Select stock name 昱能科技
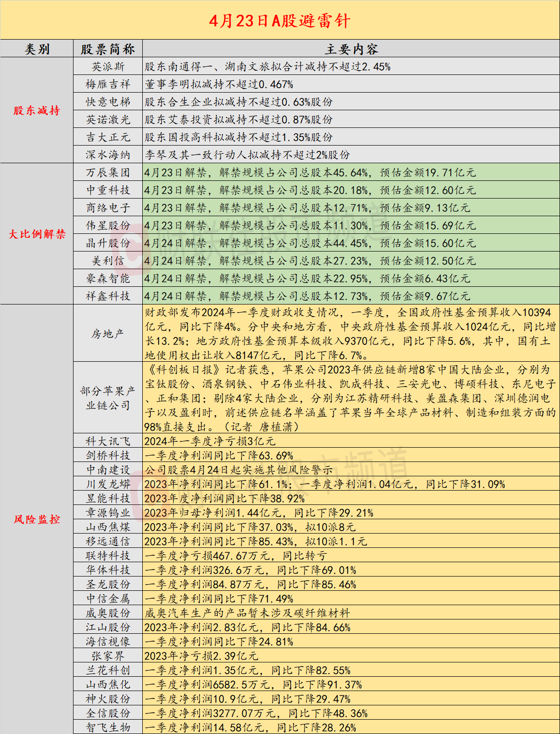Viewport: 560px width, 734px height. click(108, 498)
